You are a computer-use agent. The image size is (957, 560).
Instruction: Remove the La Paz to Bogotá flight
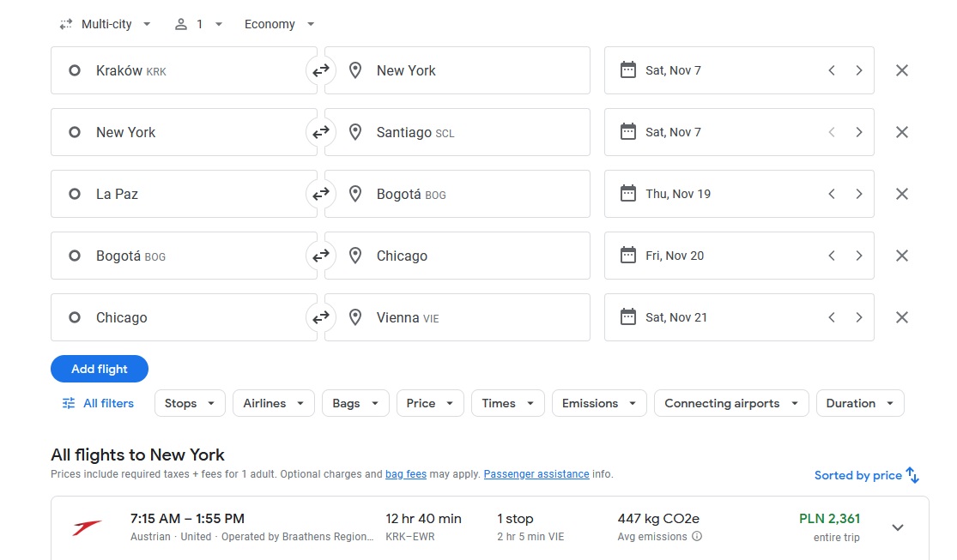pos(901,194)
